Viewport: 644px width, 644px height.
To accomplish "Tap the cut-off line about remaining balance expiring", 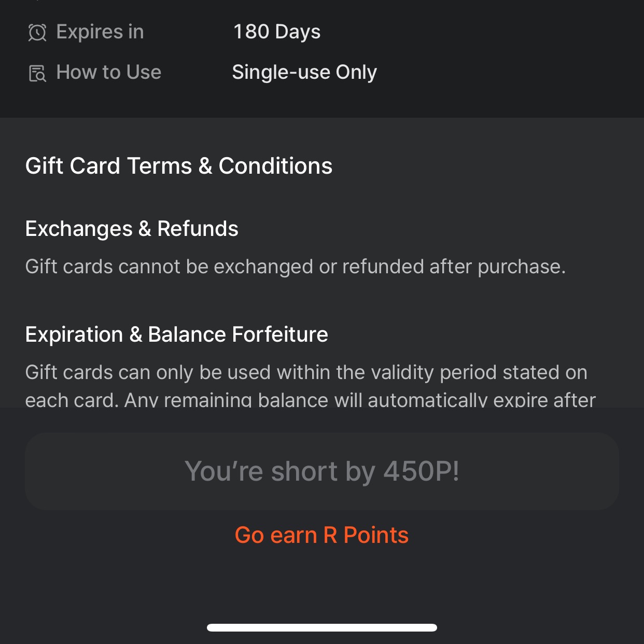I will [311, 399].
